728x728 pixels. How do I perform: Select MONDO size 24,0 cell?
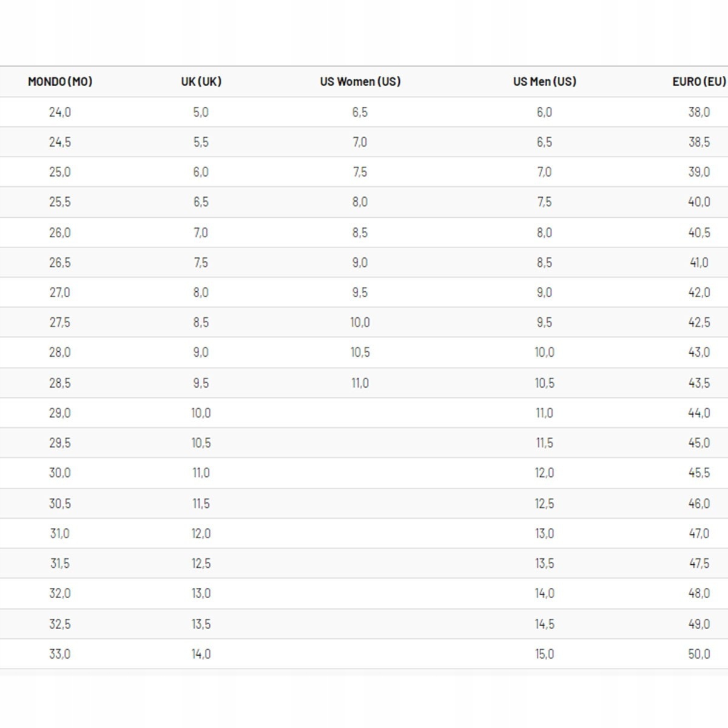60,112
